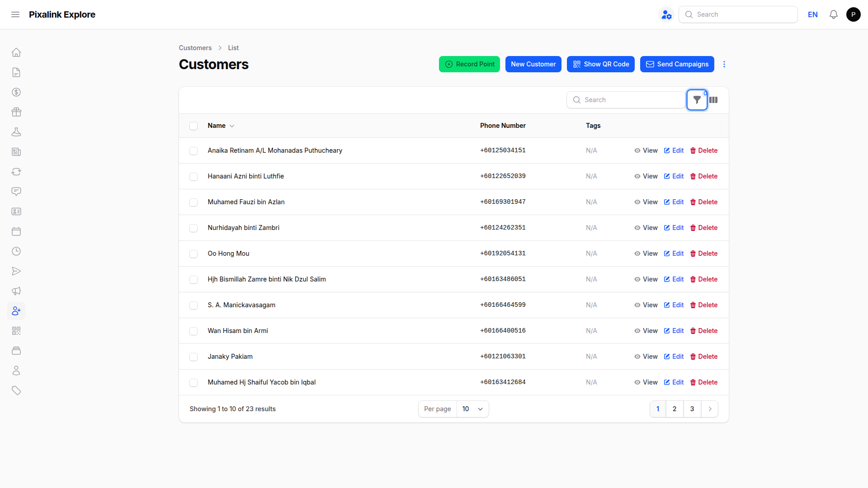Edit Anaika Retinam record
The image size is (868, 488).
tap(674, 150)
